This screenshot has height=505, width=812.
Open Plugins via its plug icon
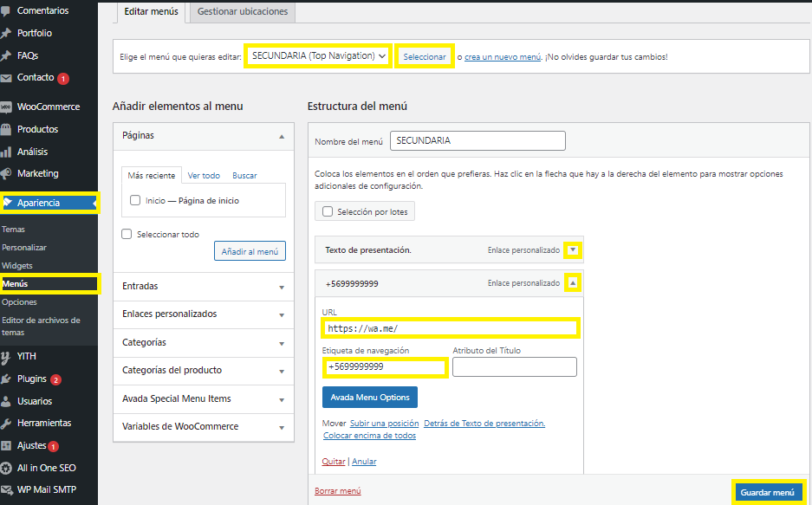click(x=6, y=379)
